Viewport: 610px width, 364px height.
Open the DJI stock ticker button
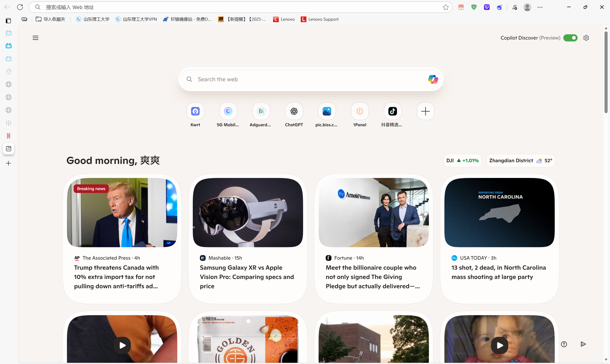(x=462, y=160)
